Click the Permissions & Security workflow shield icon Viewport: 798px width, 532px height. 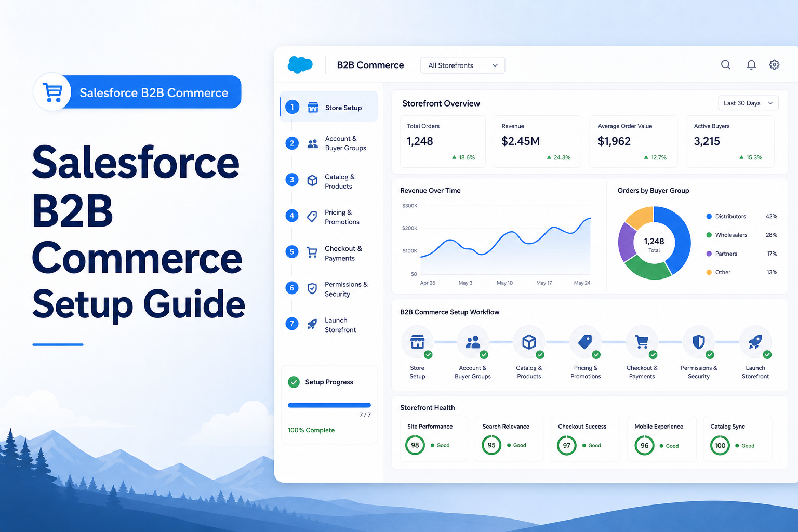click(x=699, y=342)
